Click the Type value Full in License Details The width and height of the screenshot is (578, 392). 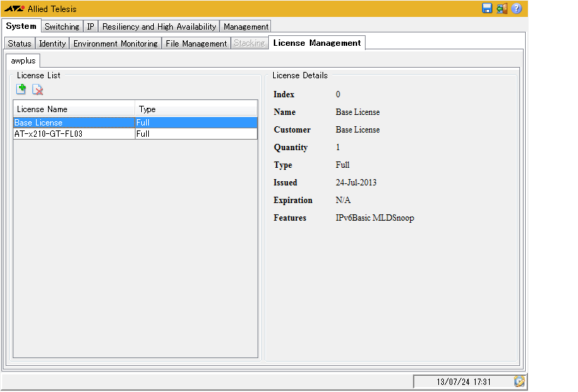point(342,165)
